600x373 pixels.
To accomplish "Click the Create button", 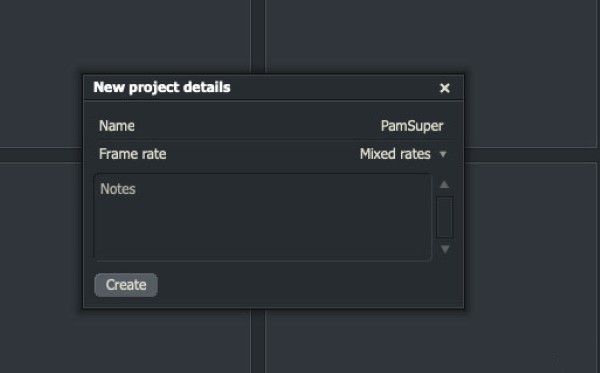I will point(126,285).
